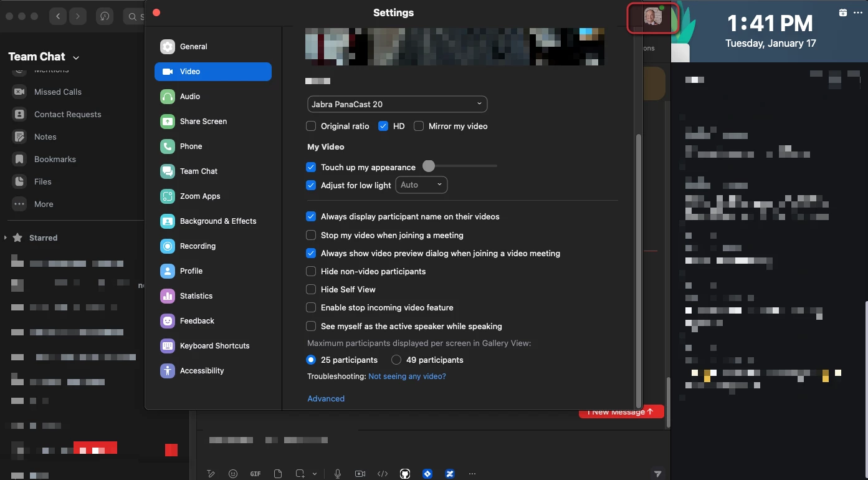Screen dimensions: 868x480
Task: Disable Touch up my appearance
Action: (x=311, y=167)
